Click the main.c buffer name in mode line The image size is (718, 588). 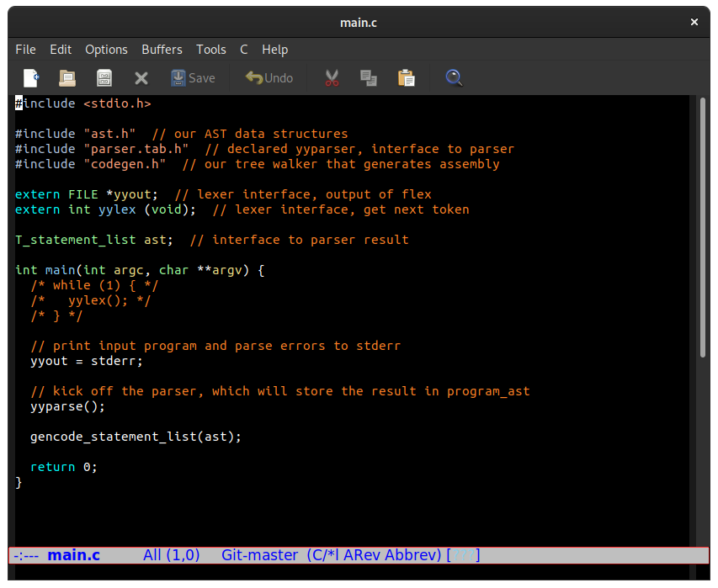coord(74,555)
